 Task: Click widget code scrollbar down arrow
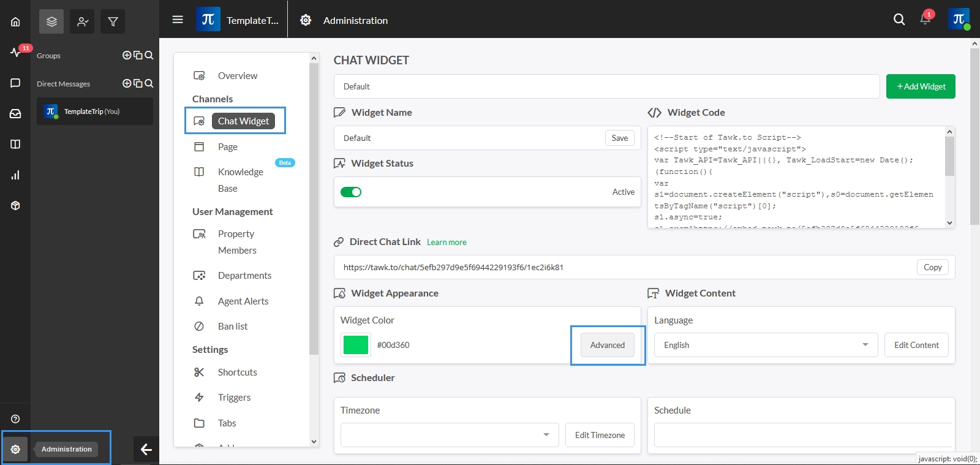coord(950,223)
